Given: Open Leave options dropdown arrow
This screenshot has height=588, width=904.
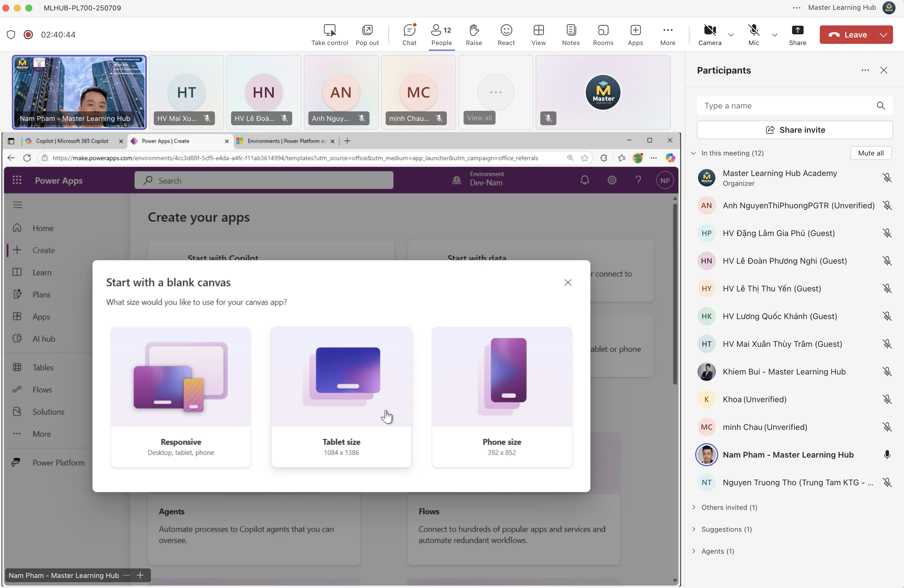Looking at the screenshot, I should (884, 35).
